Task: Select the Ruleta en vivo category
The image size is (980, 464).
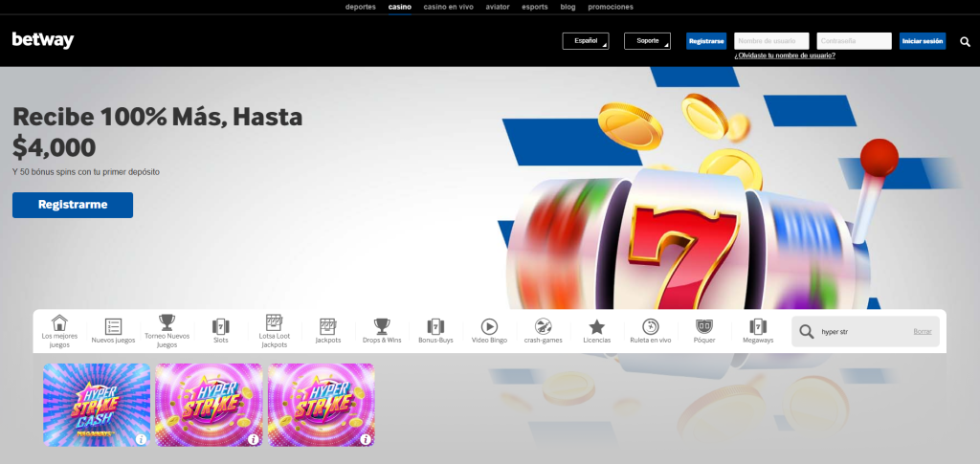Action: point(651,331)
